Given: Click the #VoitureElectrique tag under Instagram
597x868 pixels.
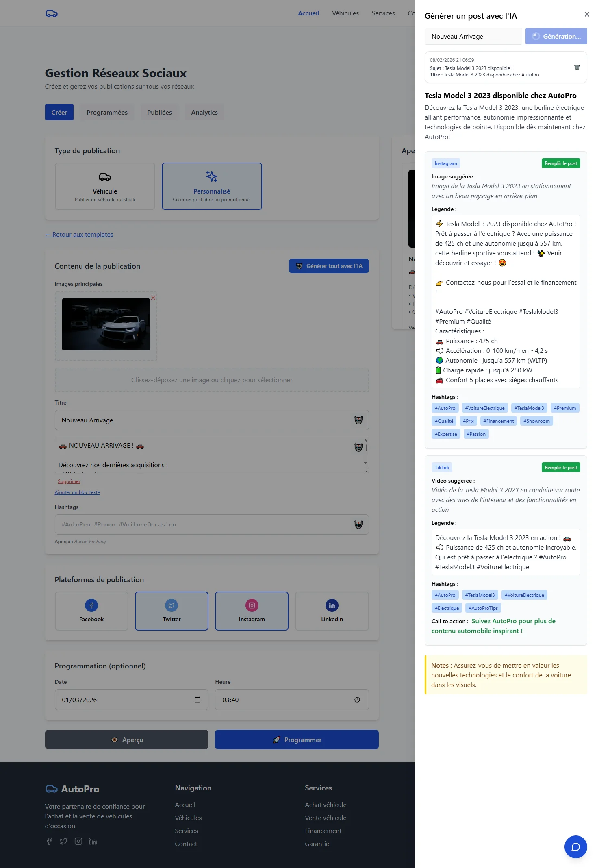Looking at the screenshot, I should (x=485, y=408).
